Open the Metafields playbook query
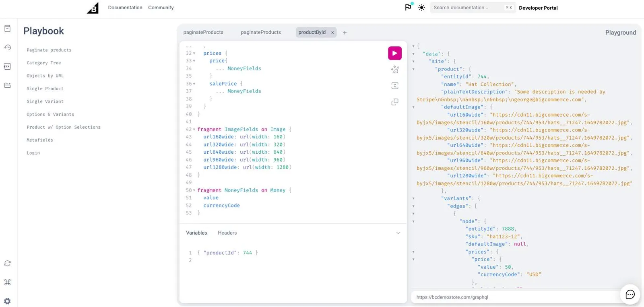Screen dimensions: 644x307 (x=40, y=140)
